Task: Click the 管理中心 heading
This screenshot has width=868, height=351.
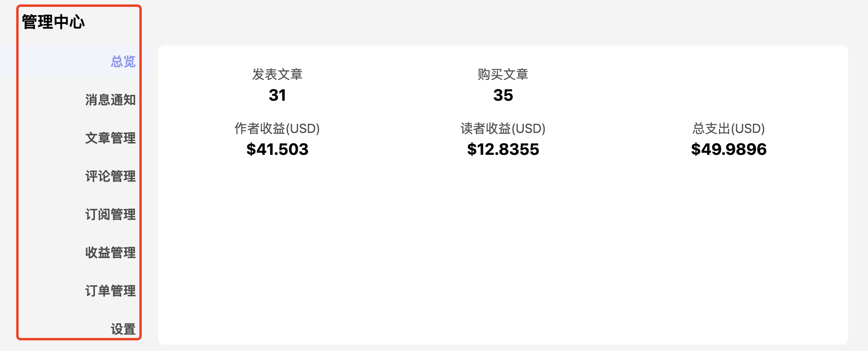Action: click(53, 22)
